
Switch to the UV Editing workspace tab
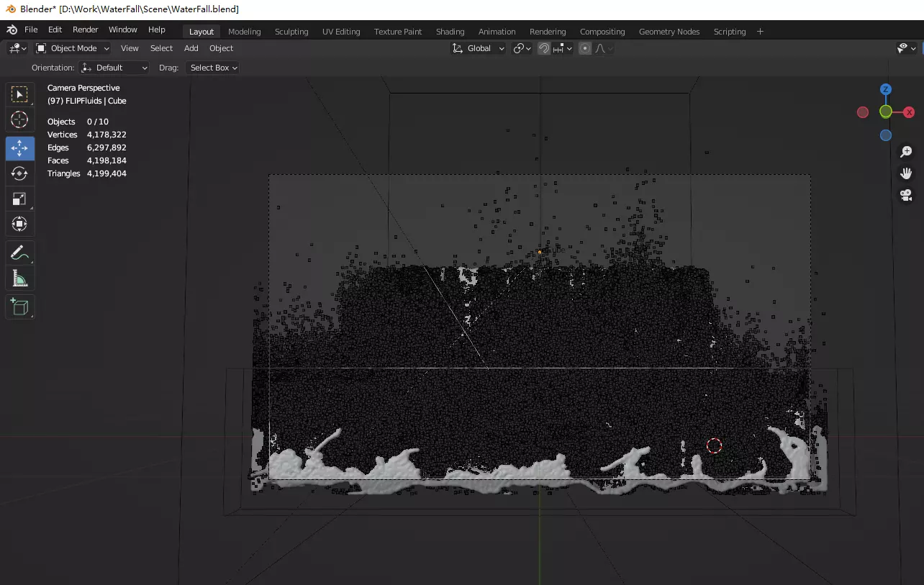[341, 32]
